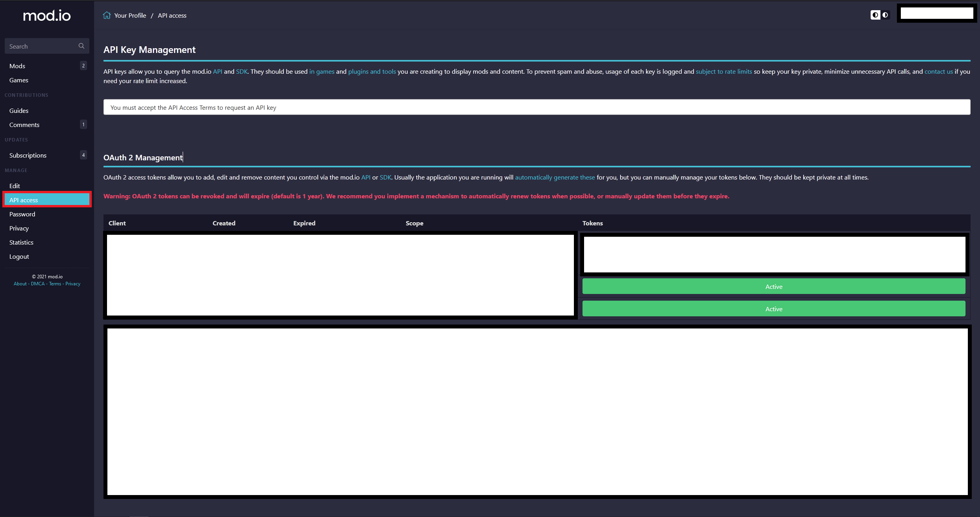
Task: Open the API link in the API keys paragraph
Action: coord(218,71)
